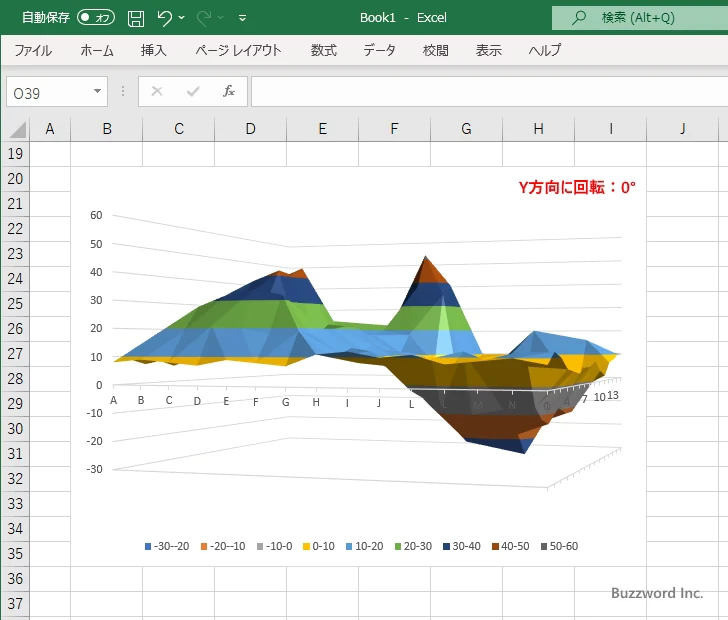The image size is (728, 620).
Task: Open the 挿入 ribbon tab
Action: click(154, 50)
